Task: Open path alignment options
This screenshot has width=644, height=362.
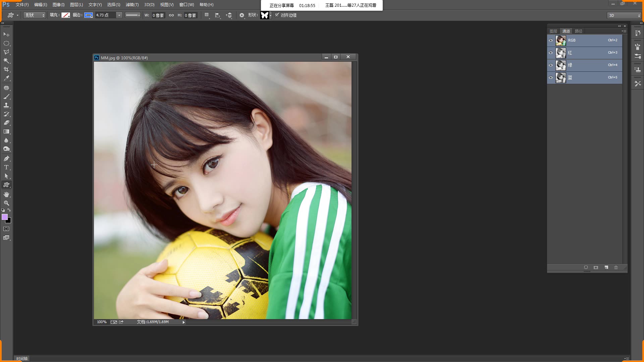Action: click(x=218, y=15)
